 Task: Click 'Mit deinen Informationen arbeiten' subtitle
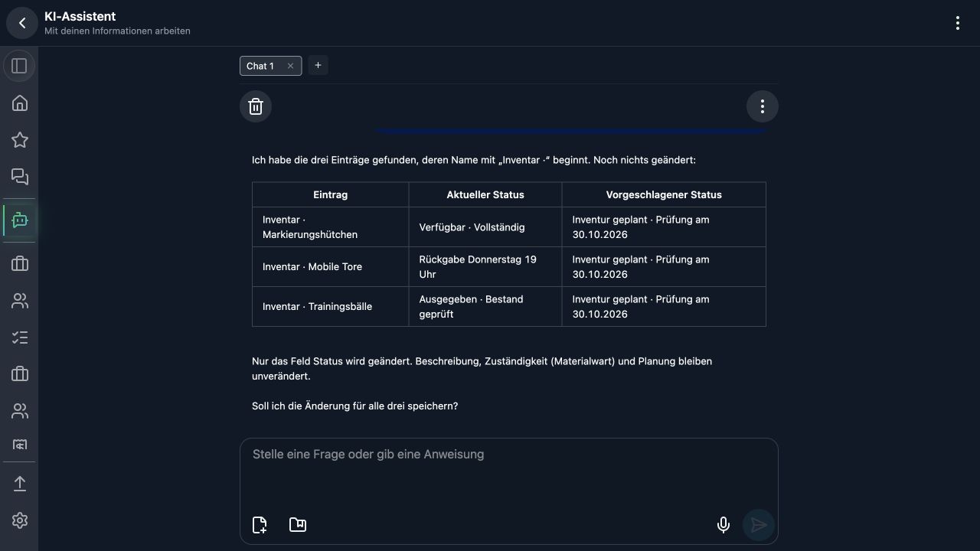[x=117, y=31]
